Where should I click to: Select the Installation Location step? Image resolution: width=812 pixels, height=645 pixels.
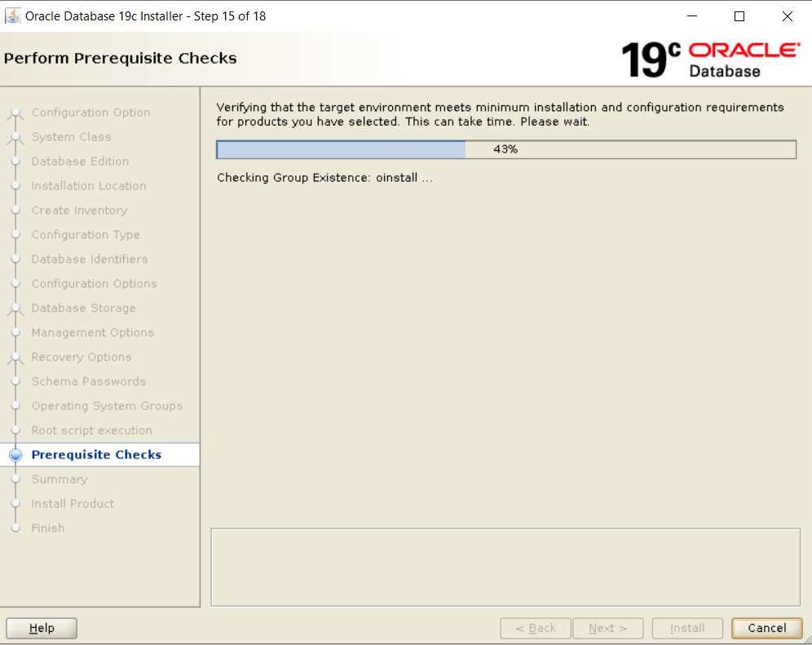89,186
